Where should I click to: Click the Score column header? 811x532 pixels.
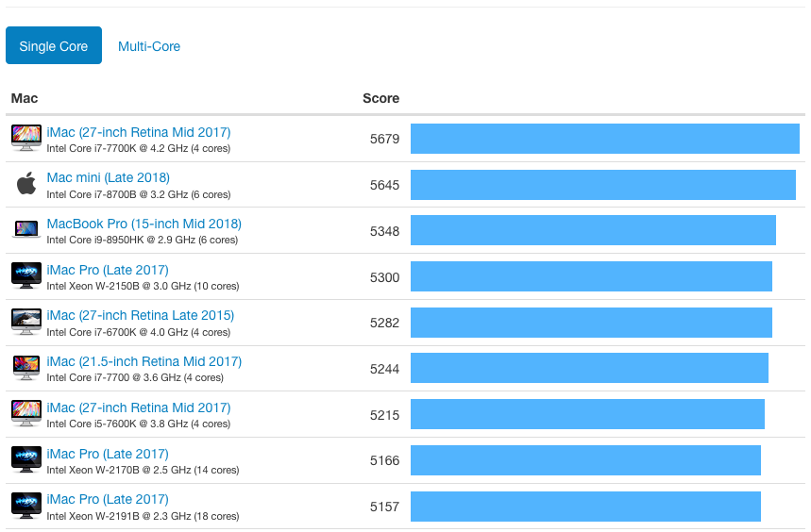[380, 98]
